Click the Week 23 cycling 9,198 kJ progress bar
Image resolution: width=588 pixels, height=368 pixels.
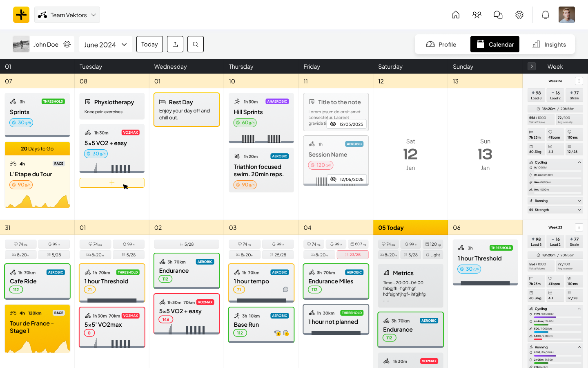pos(558,317)
